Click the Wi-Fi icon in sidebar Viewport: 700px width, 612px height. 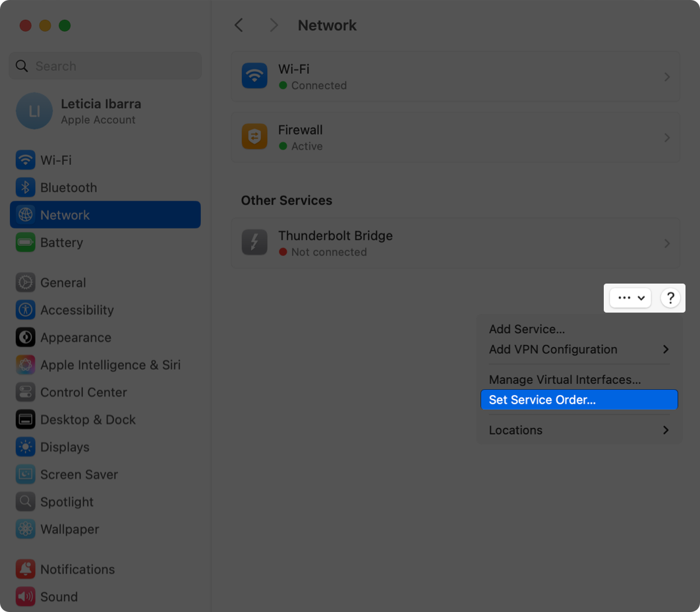(x=26, y=160)
